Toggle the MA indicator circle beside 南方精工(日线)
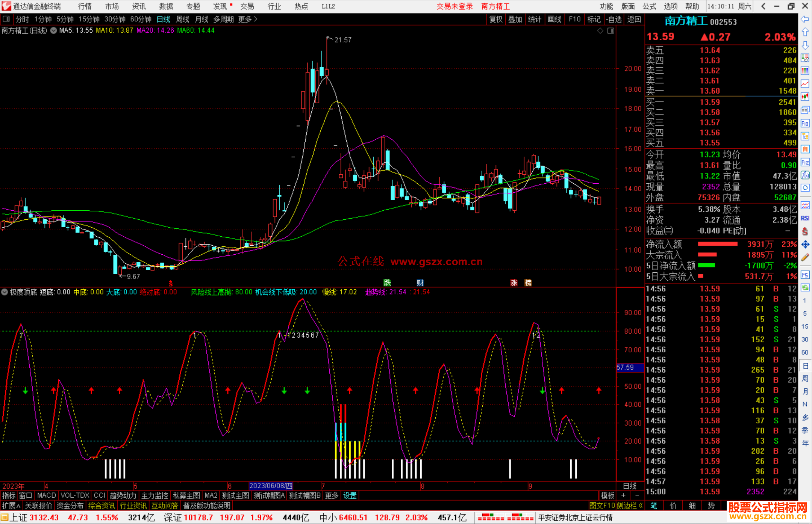 click(54, 30)
